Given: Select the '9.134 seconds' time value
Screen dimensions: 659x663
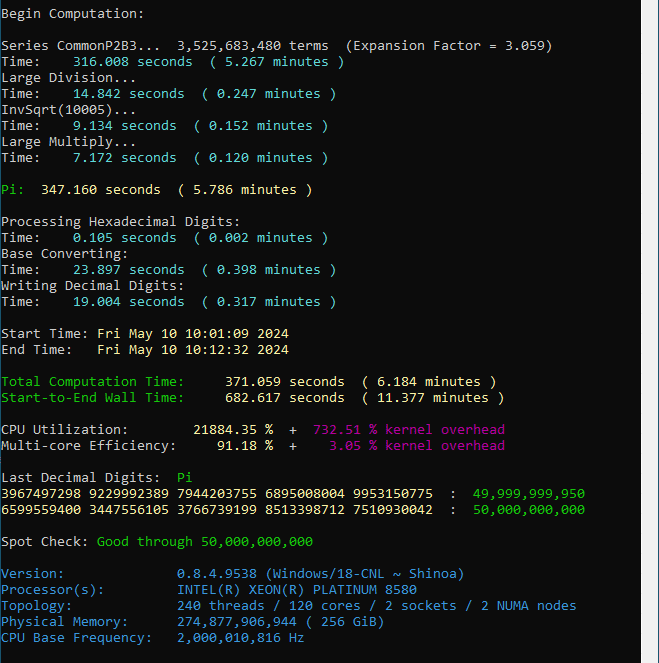Looking at the screenshot, I should click(x=125, y=126).
